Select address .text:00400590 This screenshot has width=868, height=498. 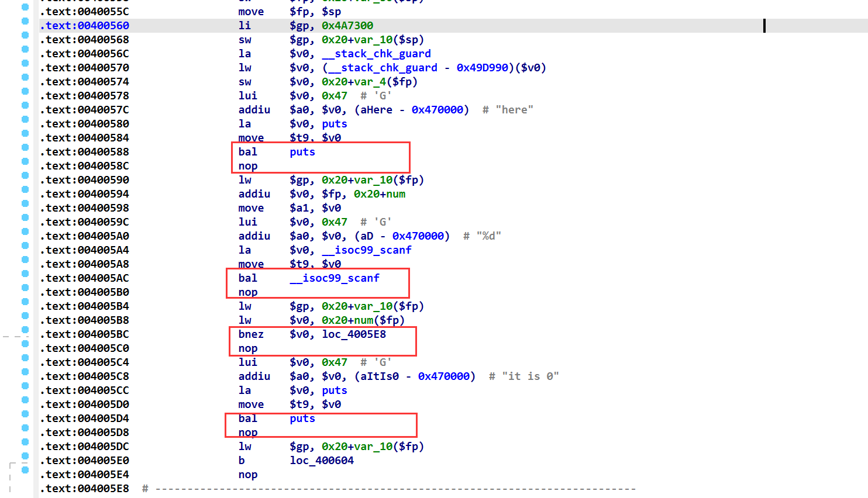(x=84, y=180)
